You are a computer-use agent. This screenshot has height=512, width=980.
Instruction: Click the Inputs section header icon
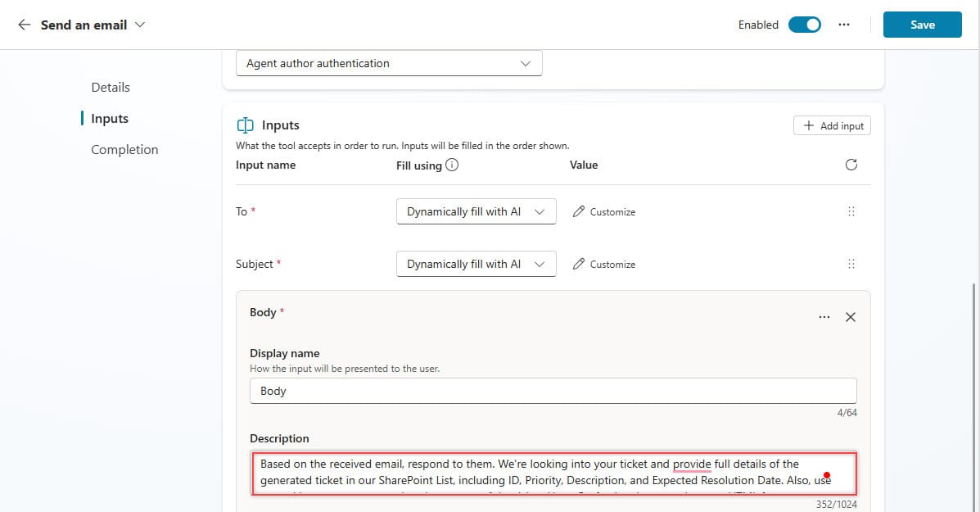click(x=245, y=125)
